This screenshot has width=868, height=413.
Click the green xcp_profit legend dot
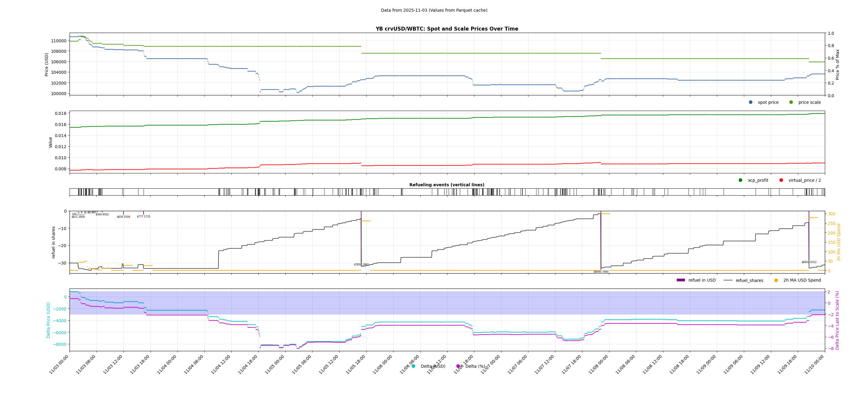pyautogui.click(x=740, y=180)
